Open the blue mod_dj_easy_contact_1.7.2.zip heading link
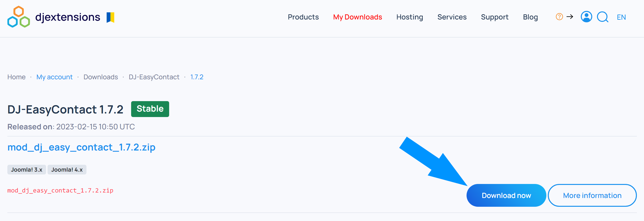Screen dimensions: 644x221 point(81,147)
